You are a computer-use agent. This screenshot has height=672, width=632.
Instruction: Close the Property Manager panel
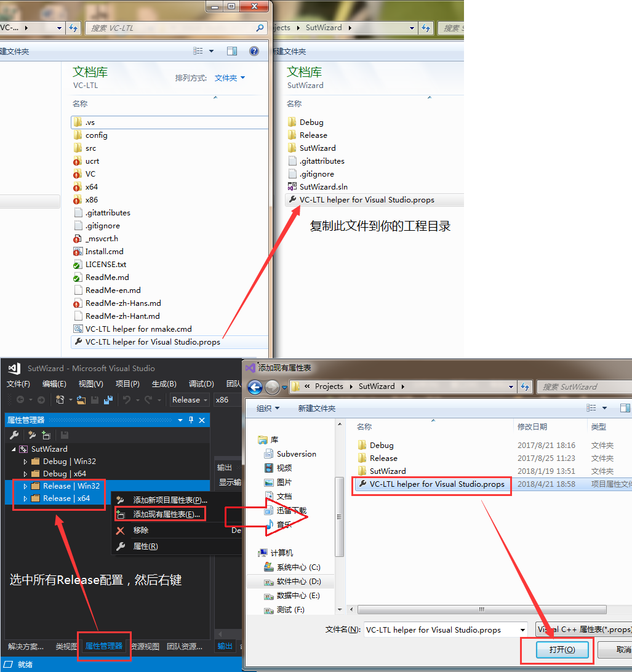pyautogui.click(x=202, y=420)
